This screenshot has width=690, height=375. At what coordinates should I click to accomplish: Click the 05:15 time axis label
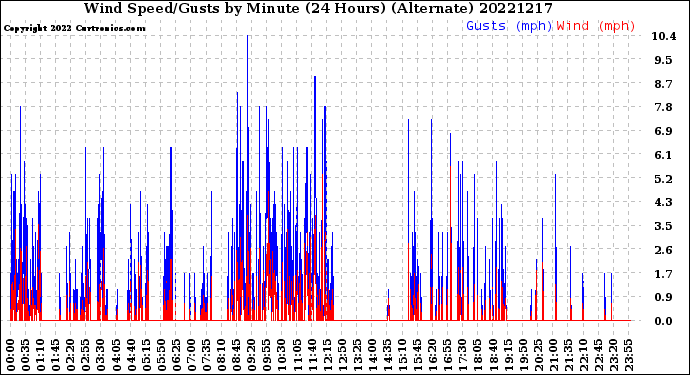click(146, 355)
